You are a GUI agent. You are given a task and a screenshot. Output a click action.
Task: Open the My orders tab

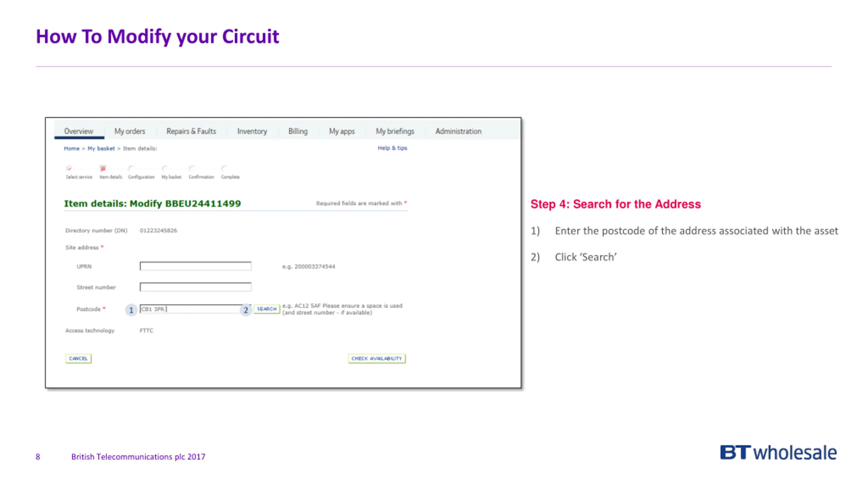click(130, 131)
